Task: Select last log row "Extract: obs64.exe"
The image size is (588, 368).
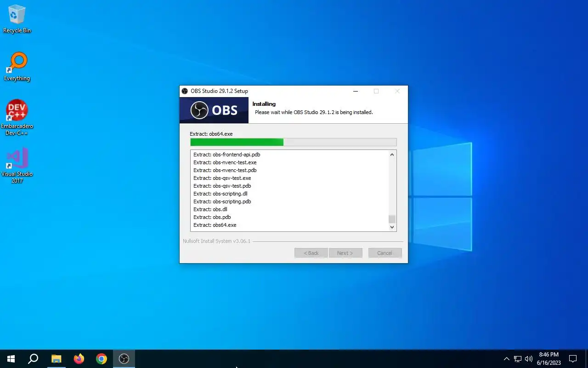Action: [289, 225]
